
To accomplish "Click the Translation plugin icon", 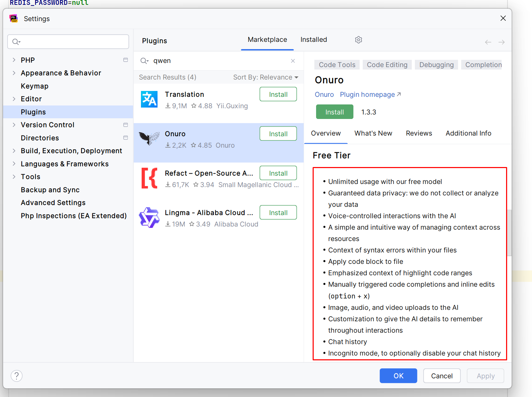I will pos(149,99).
